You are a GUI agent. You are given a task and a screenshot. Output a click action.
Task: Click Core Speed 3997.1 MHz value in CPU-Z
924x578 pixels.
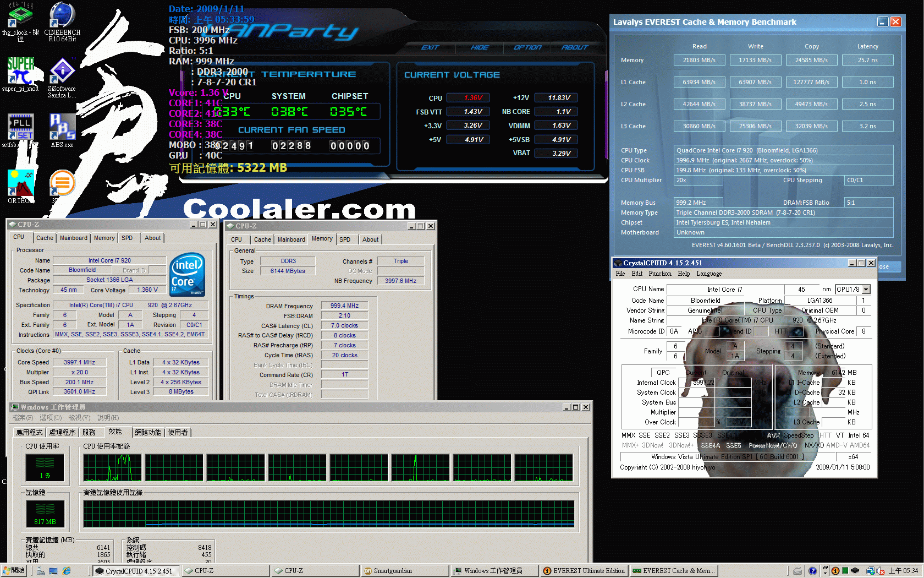[79, 362]
